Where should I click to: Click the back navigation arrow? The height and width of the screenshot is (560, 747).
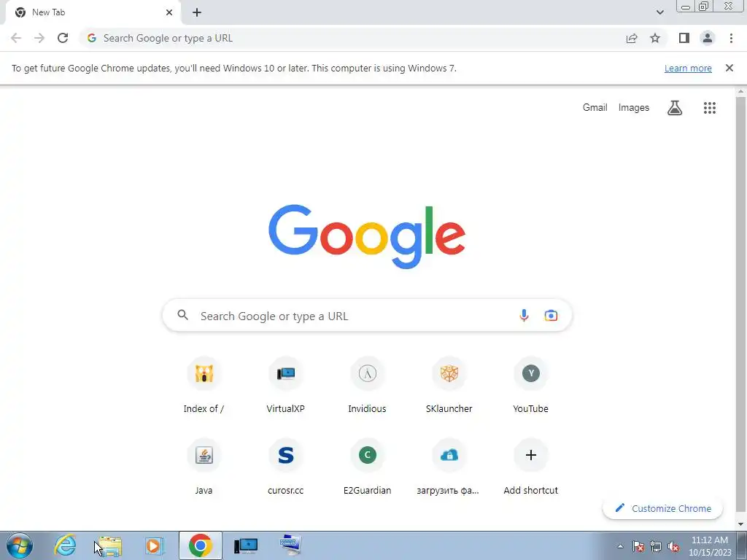16,38
